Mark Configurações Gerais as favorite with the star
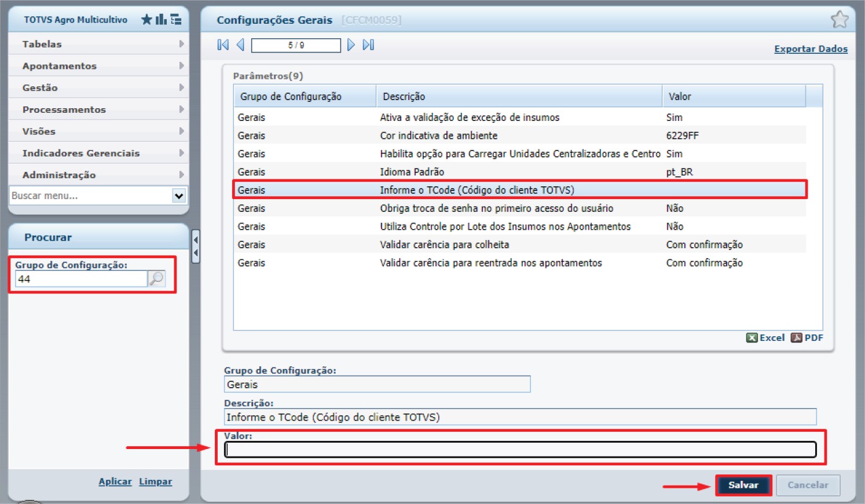Image resolution: width=865 pixels, height=504 pixels. (839, 20)
